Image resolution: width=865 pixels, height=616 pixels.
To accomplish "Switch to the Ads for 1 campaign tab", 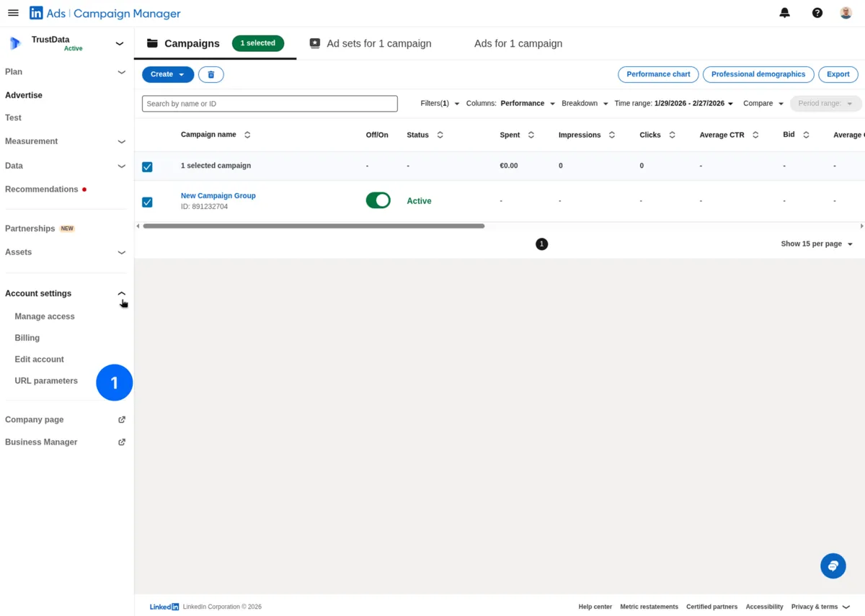I will point(518,43).
